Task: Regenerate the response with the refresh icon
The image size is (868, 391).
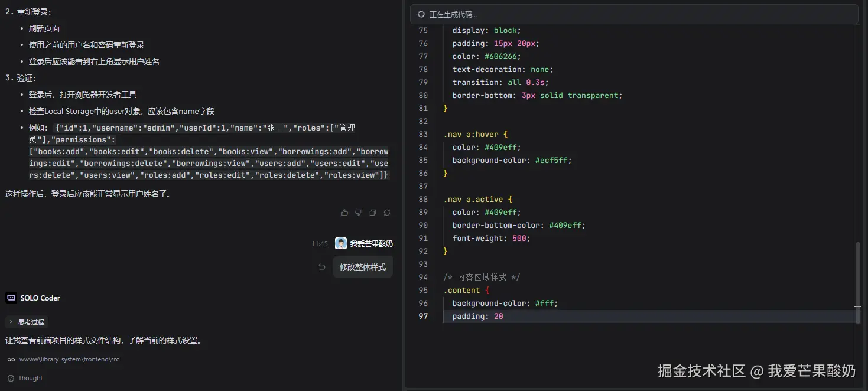Action: point(387,213)
